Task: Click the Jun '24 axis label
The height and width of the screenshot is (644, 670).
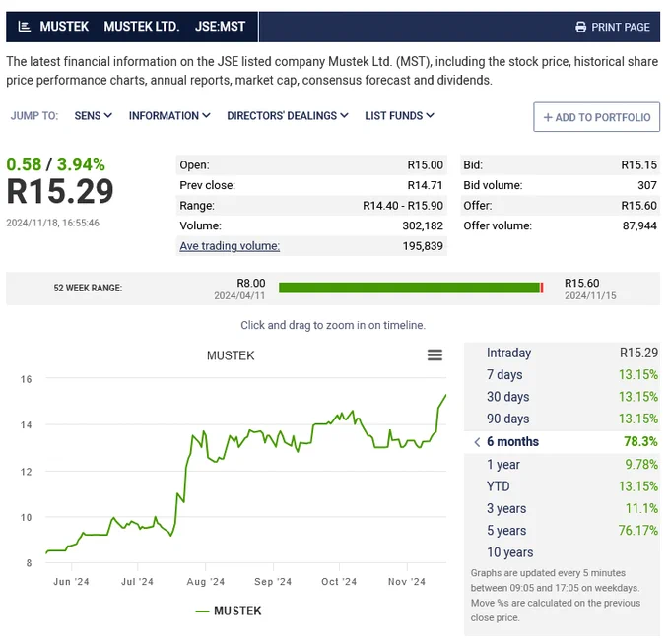Action: (71, 582)
